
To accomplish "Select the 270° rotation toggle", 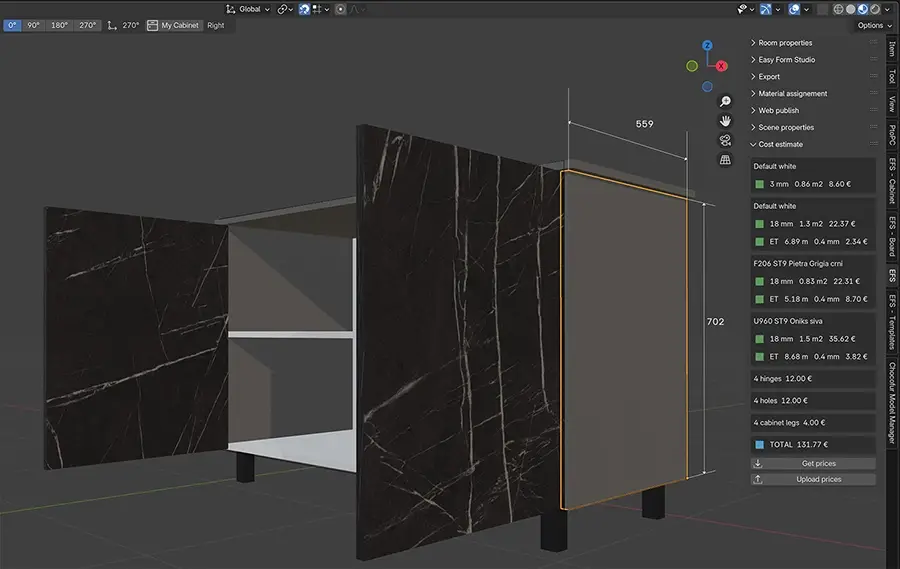I will point(88,25).
